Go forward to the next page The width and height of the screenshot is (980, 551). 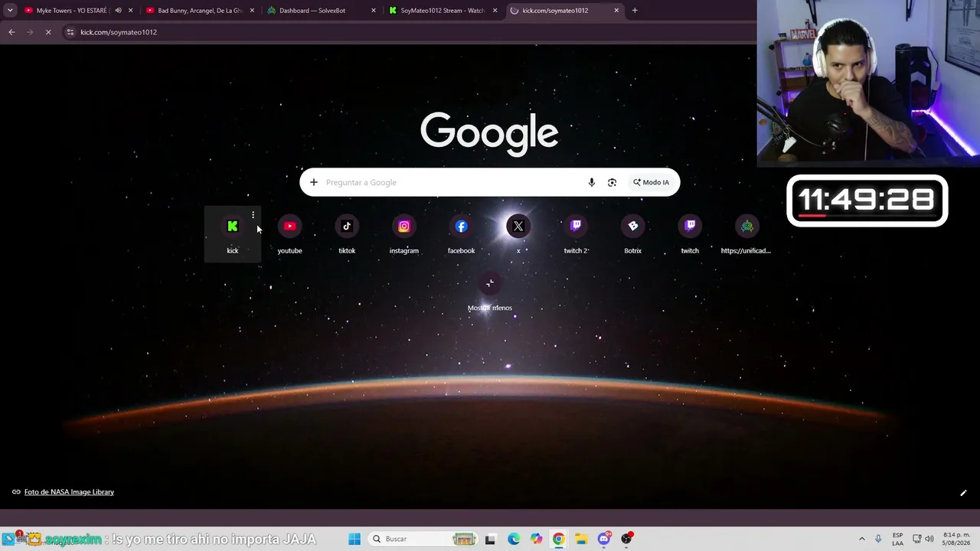click(30, 32)
